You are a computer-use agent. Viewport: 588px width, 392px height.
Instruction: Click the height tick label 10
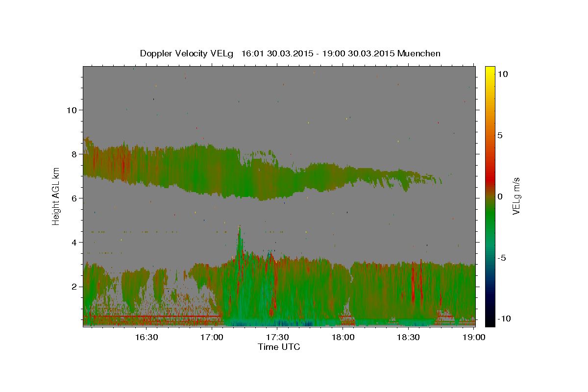coord(72,110)
